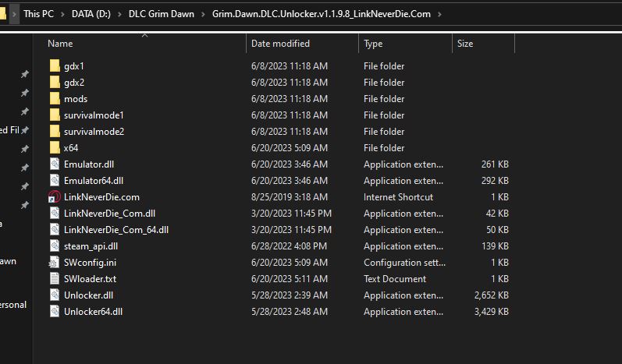The height and width of the screenshot is (364, 622).
Task: Expand the chevron after DATA (D:)
Action: [x=119, y=14]
